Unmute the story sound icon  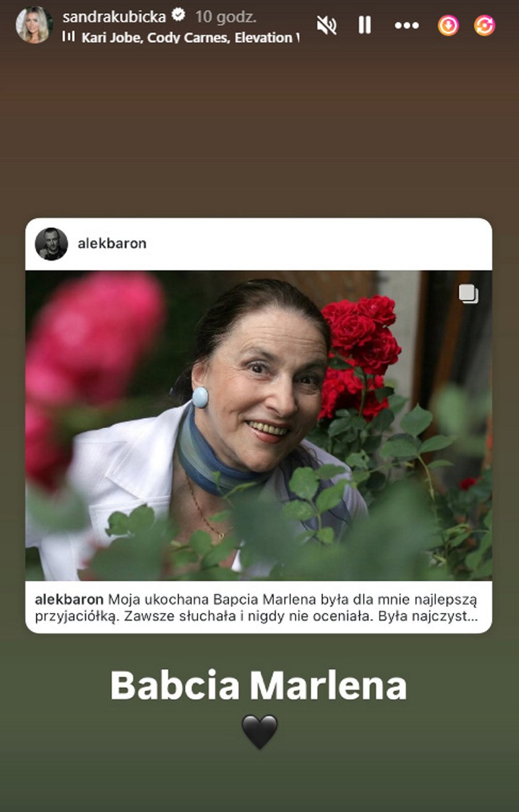pyautogui.click(x=327, y=25)
